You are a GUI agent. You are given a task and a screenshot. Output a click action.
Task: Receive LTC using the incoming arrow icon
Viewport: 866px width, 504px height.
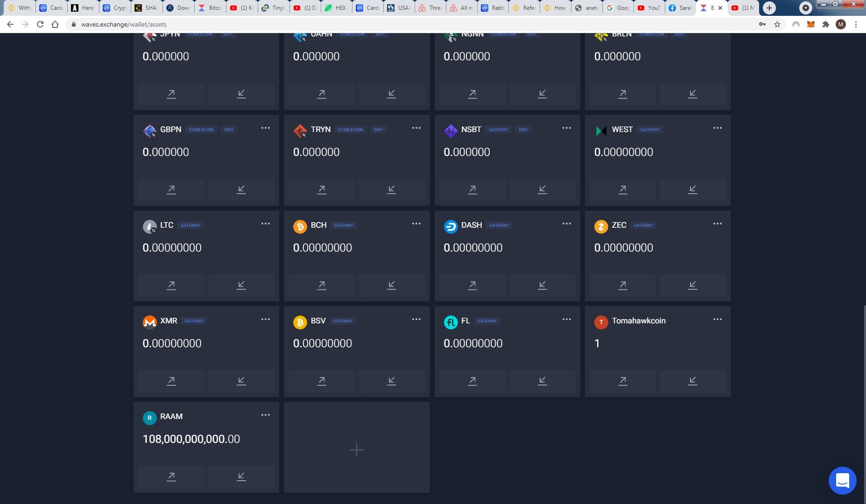241,286
